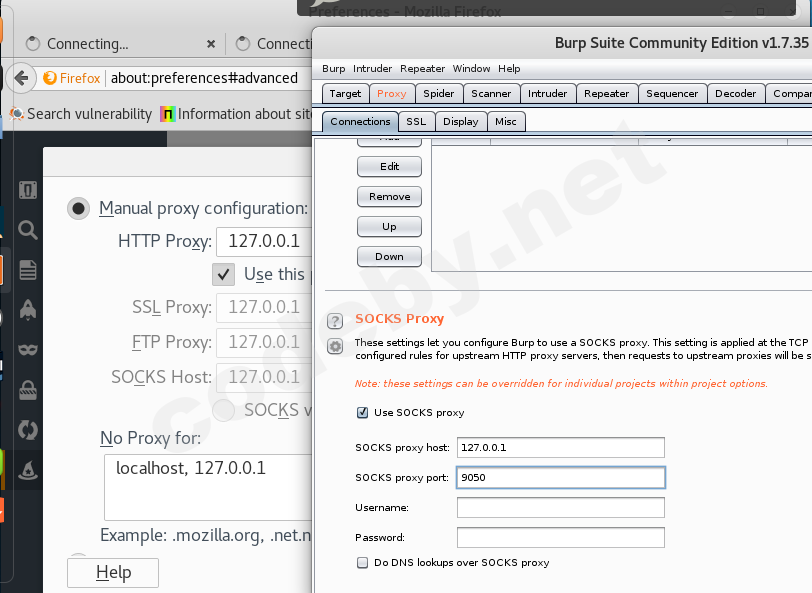Enable Do DNS lookups over SOCKS proxy
The width and height of the screenshot is (812, 593).
[362, 563]
